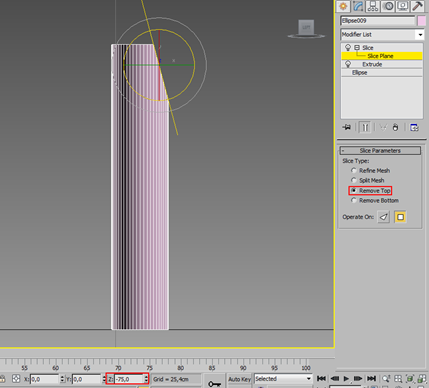Toggle the Slice modifier lightbulb
Viewport: 429px width, 388px height.
(348, 47)
